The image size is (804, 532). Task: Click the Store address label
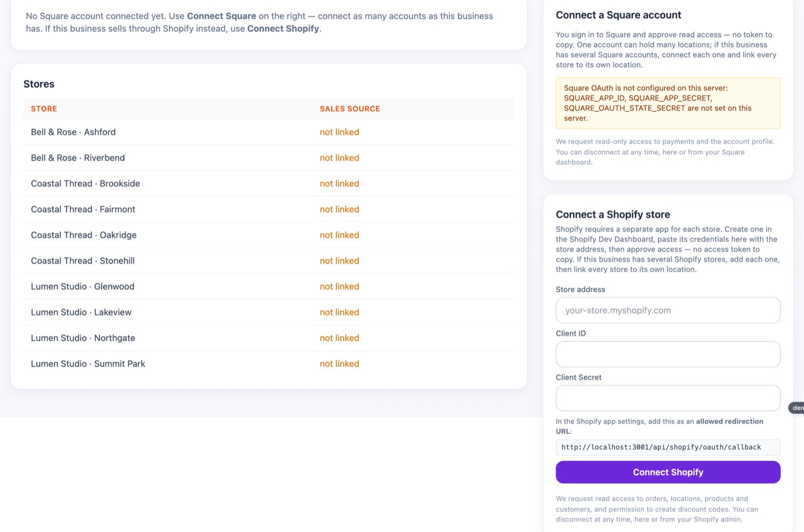[x=580, y=289]
